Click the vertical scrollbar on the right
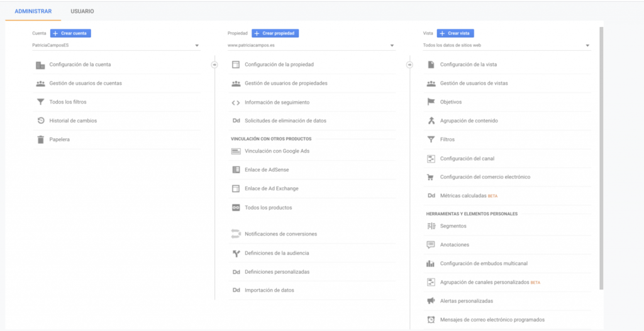This screenshot has width=644, height=331. click(601, 157)
